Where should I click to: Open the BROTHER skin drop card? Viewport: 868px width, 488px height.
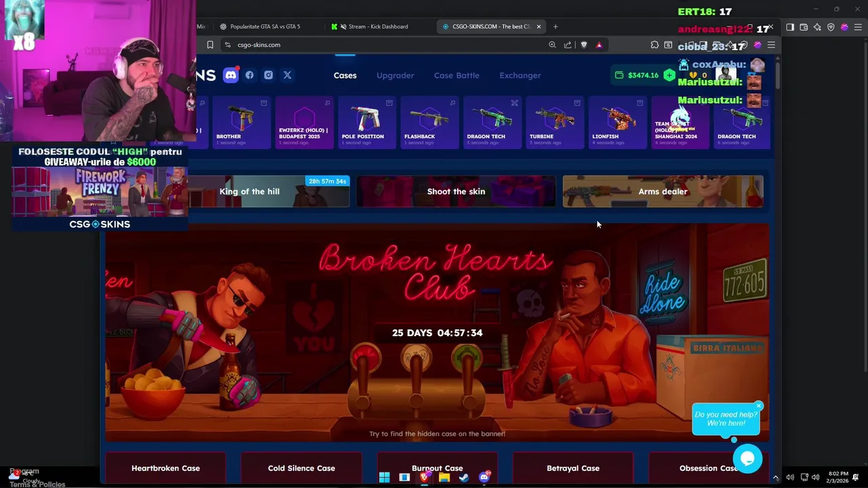click(241, 123)
